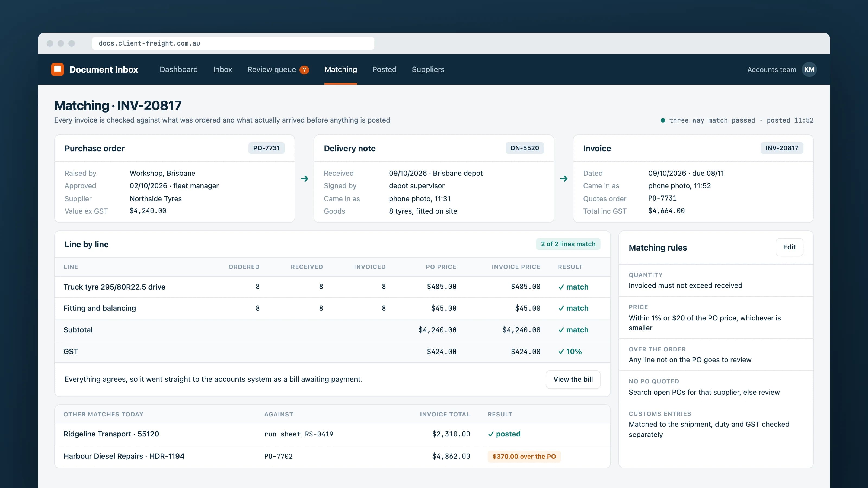
Task: Click the $2,310.00 invoice total
Action: click(x=451, y=434)
